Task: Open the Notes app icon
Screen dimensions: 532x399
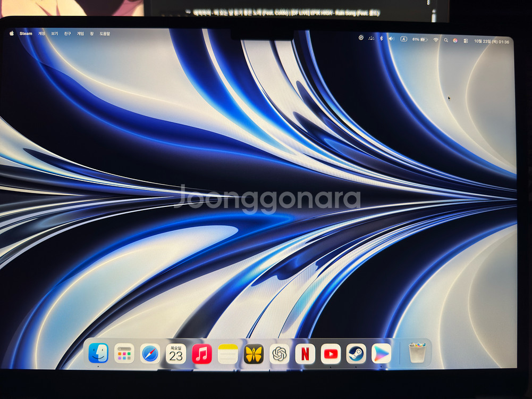Action: coord(228,354)
